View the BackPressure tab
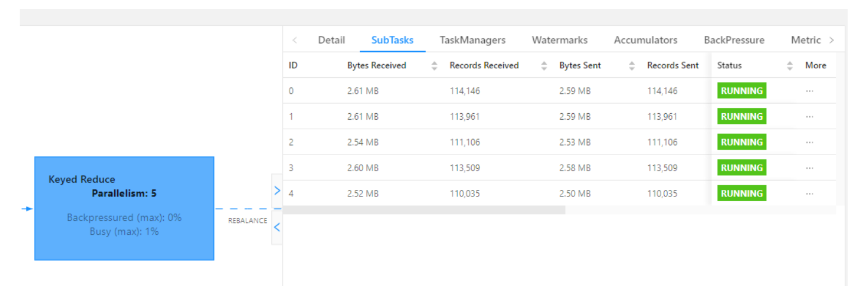The height and width of the screenshot is (294, 868). tap(733, 40)
